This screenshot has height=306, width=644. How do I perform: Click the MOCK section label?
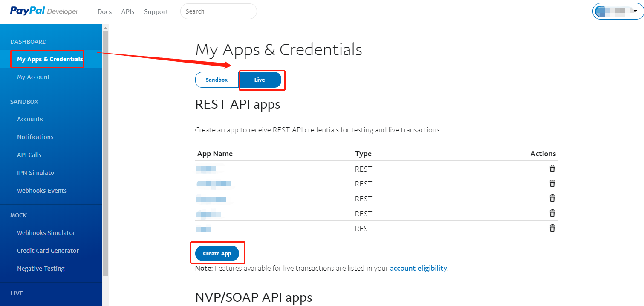point(18,215)
